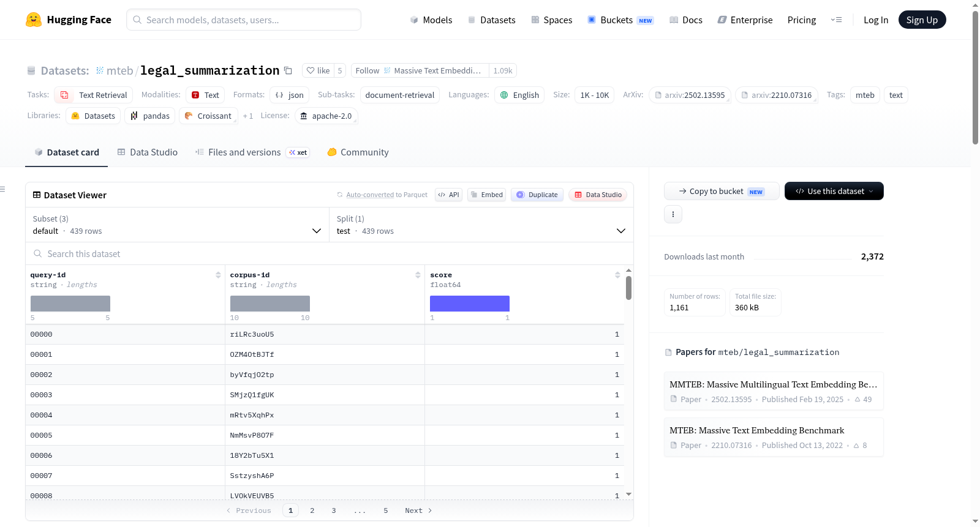Click the left sidebar hamburger icon
Image resolution: width=980 pixels, height=527 pixels.
coord(3,189)
